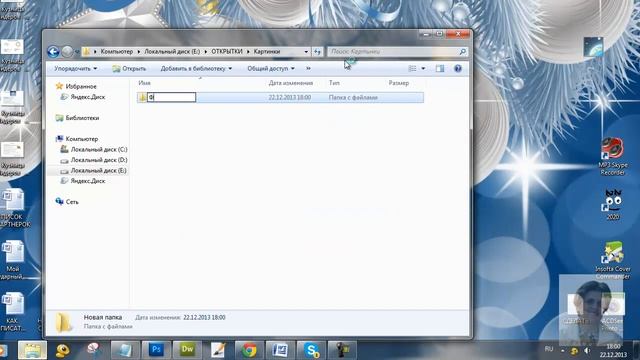Open Добавить в библиотеку dropdown

(196, 69)
